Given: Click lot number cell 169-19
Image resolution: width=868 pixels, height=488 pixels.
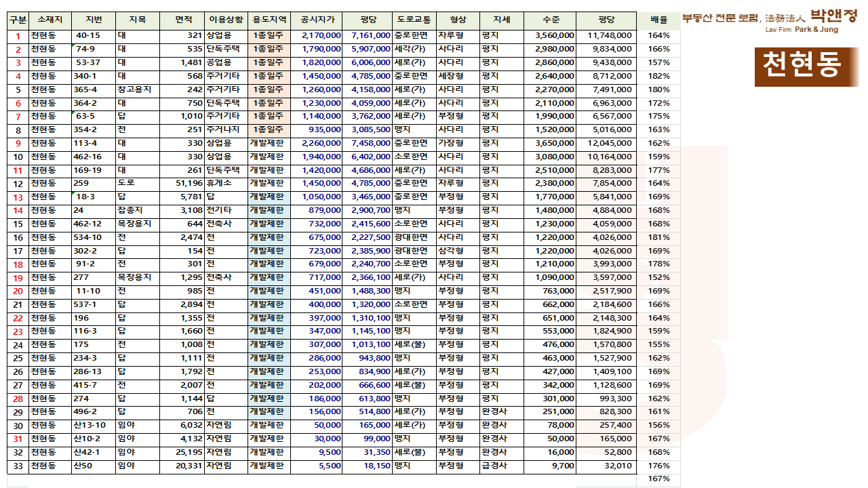Looking at the screenshot, I should 94,170.
